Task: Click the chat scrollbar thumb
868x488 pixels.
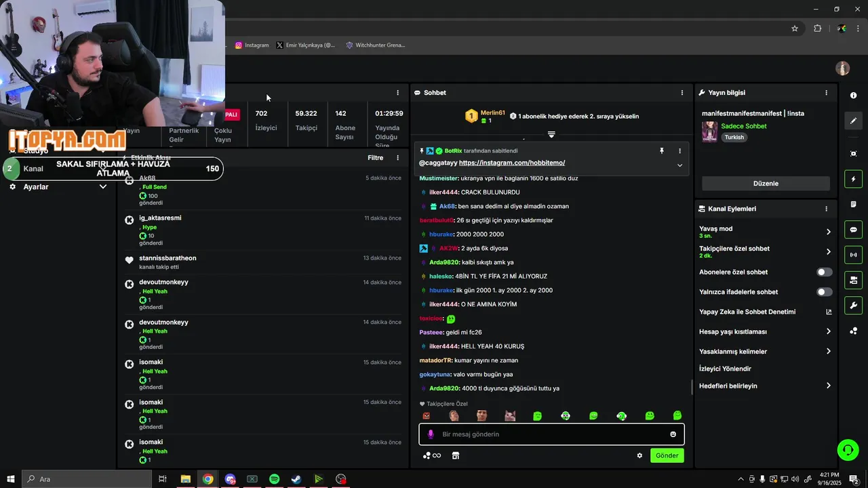Action: [692, 387]
